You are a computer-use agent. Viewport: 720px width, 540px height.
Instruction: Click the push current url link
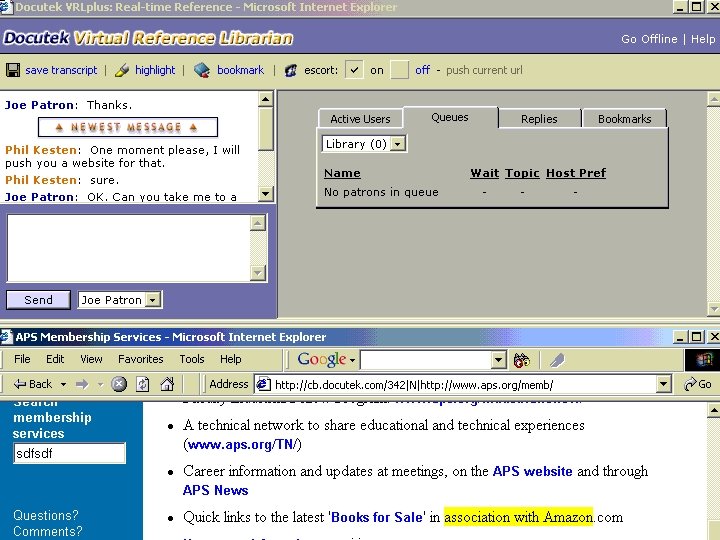click(x=484, y=70)
